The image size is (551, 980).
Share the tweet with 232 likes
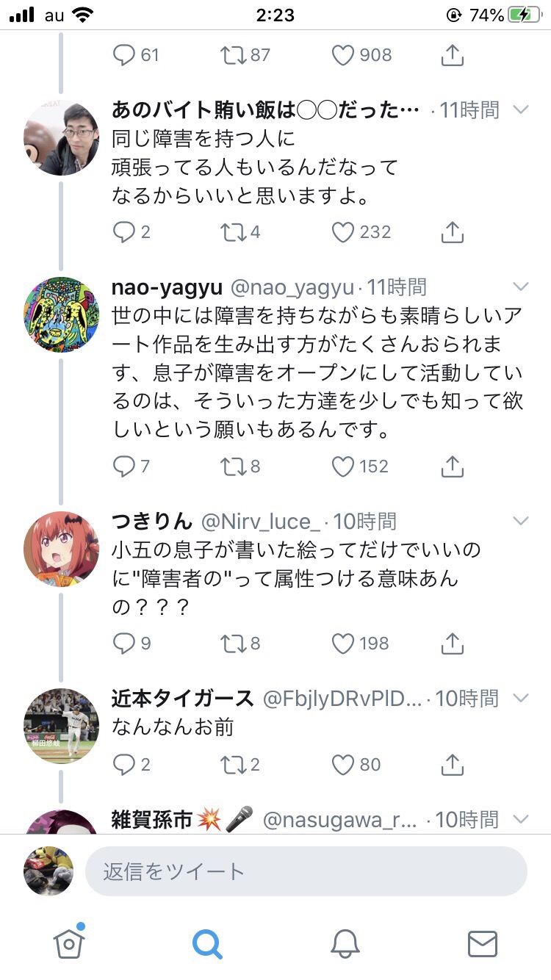click(x=453, y=232)
